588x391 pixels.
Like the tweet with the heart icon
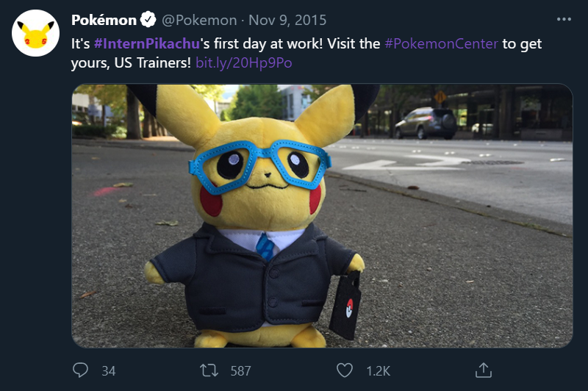(x=344, y=370)
